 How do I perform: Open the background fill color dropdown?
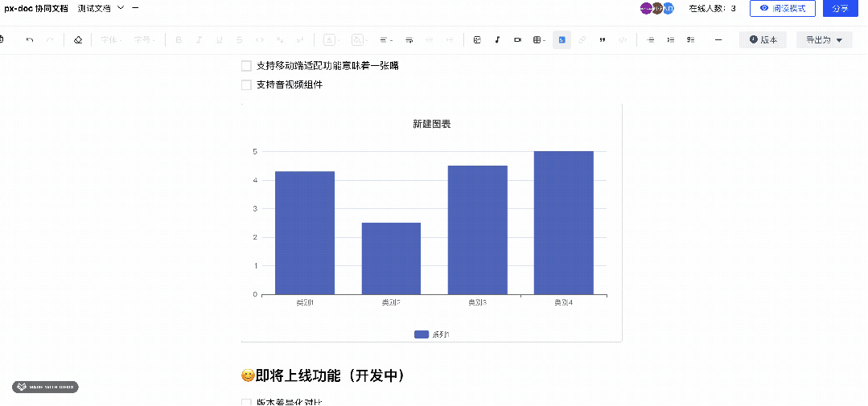360,40
